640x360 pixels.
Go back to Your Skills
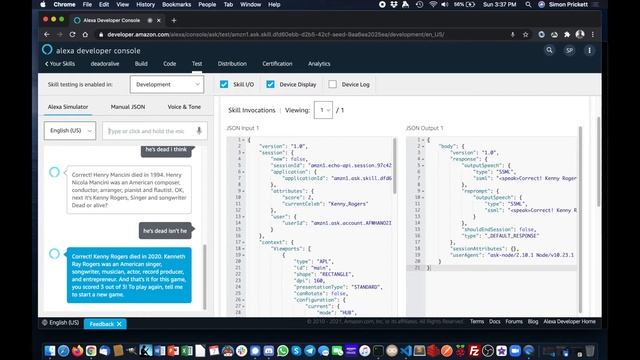60,64
